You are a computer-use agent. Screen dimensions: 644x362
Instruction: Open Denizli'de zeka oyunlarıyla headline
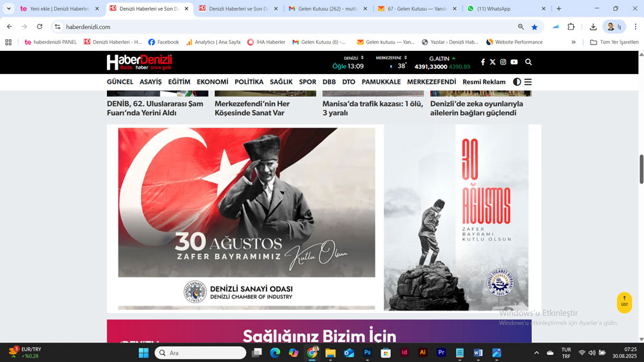point(477,108)
